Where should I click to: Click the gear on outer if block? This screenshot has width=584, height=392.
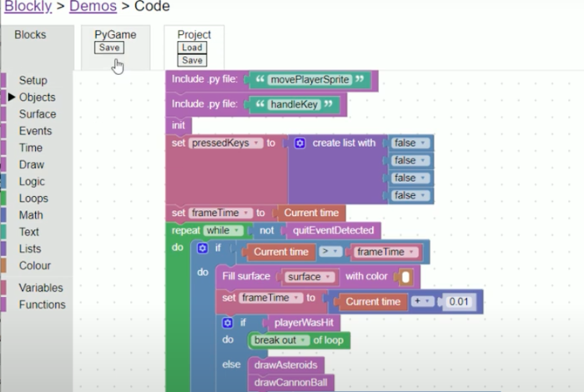point(202,248)
